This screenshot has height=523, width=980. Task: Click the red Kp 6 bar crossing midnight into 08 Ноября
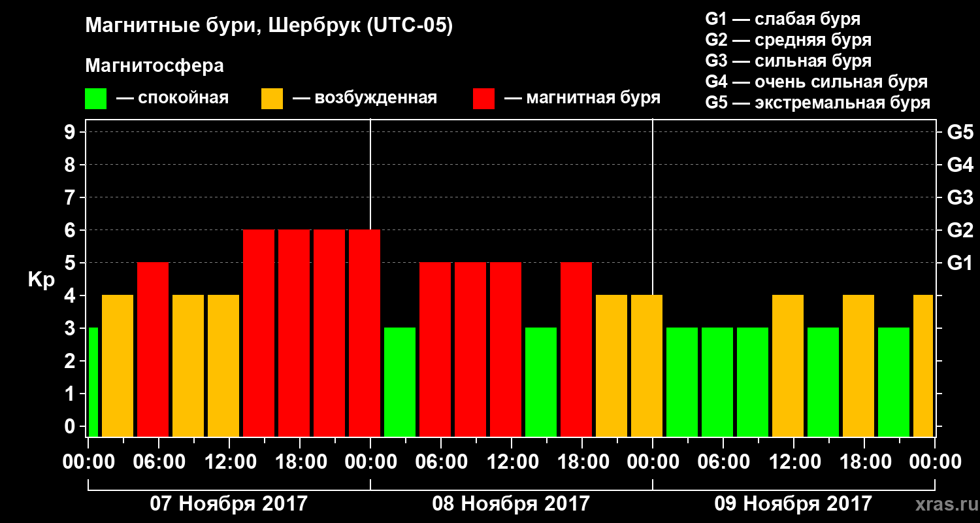pos(365,333)
